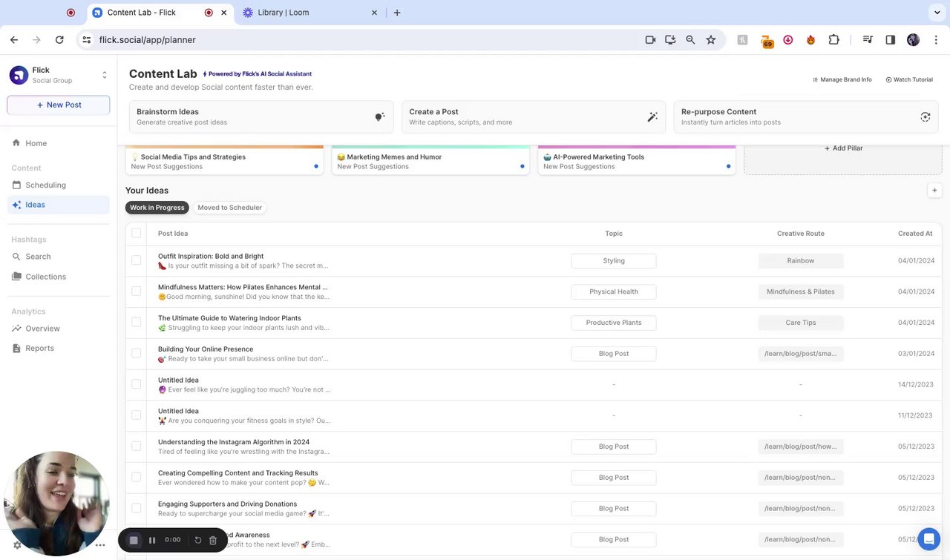Switch to Library | Loom browser tab
This screenshot has height=560, width=950.
(x=310, y=13)
